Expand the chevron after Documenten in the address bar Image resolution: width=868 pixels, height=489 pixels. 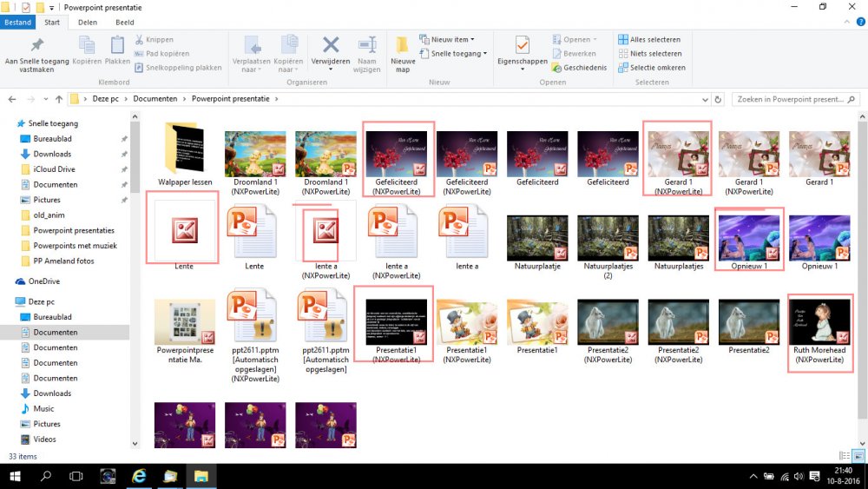(185, 99)
